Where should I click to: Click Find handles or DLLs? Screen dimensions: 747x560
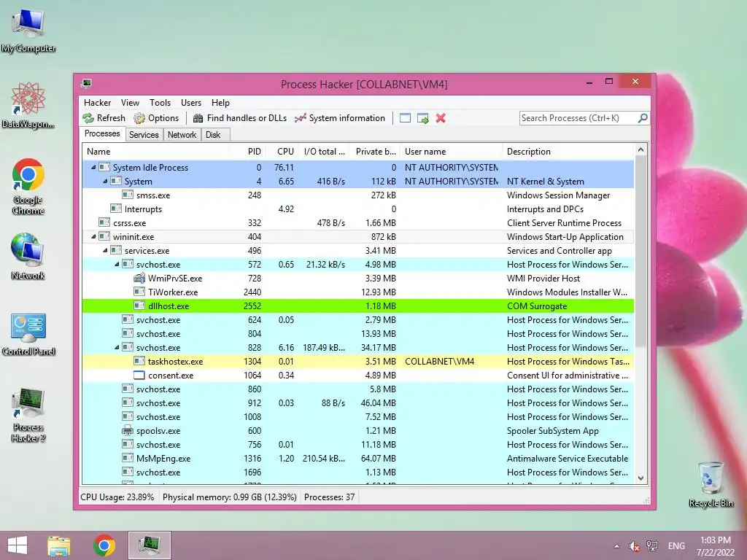(x=240, y=118)
